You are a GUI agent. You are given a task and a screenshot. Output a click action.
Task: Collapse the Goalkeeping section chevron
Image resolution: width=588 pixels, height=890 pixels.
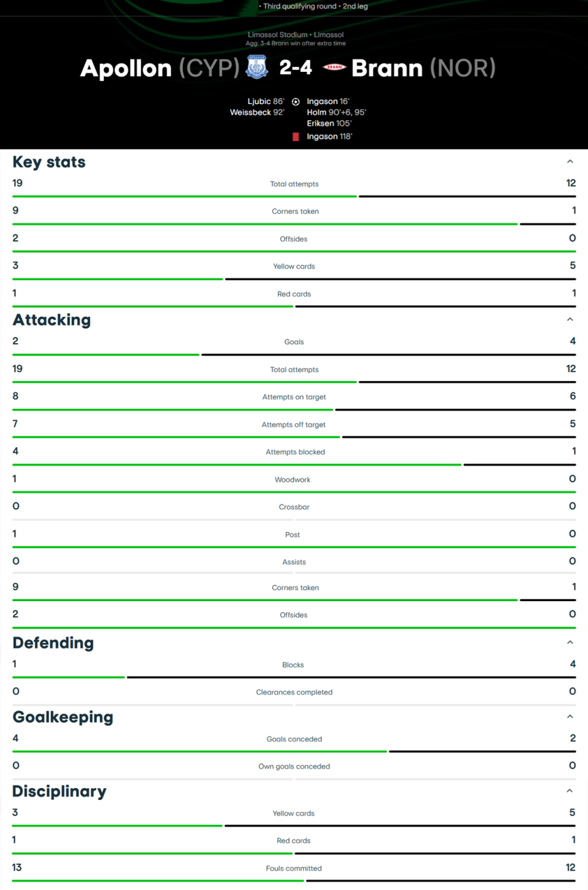(570, 717)
